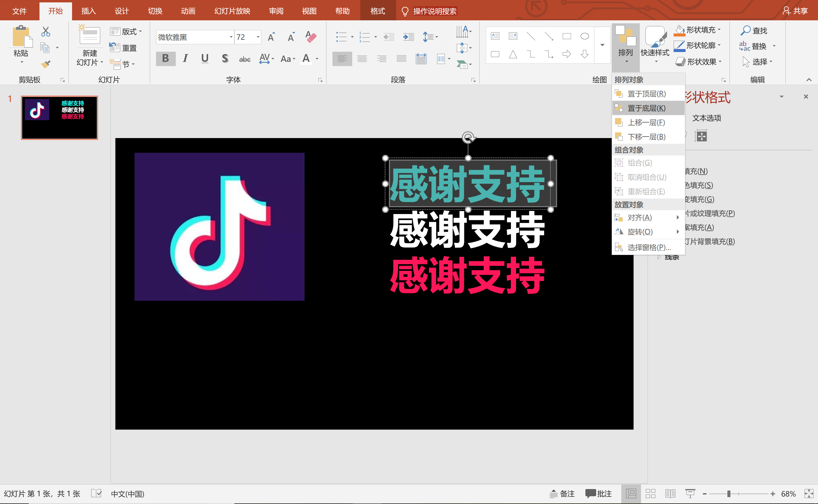
Task: Click spell check icon in status bar
Action: (x=96, y=493)
